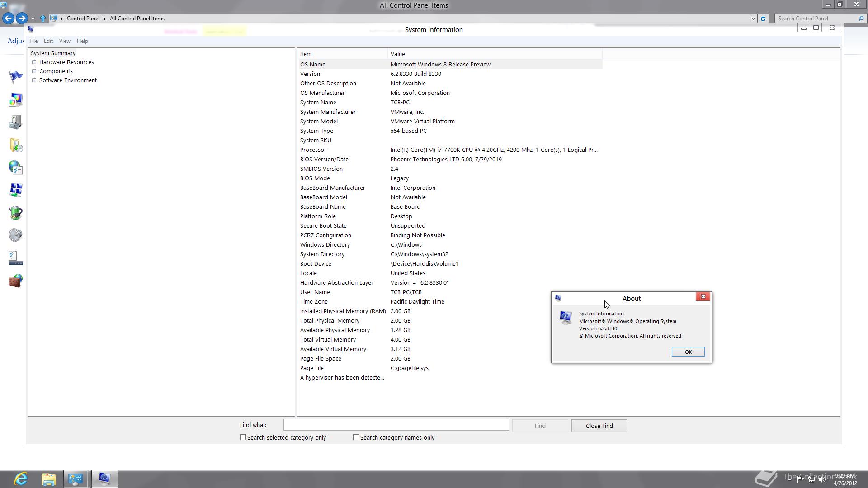868x488 pixels.
Task: Open Administrative Tools toolbox icon in Control Panel
Action: 15,122
